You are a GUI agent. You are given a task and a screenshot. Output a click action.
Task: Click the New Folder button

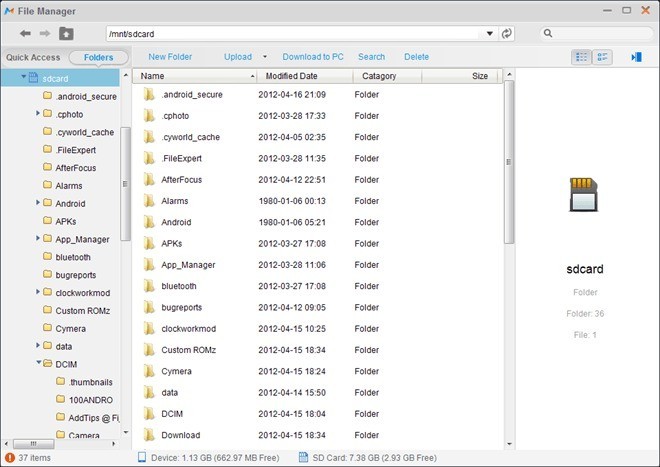point(170,57)
